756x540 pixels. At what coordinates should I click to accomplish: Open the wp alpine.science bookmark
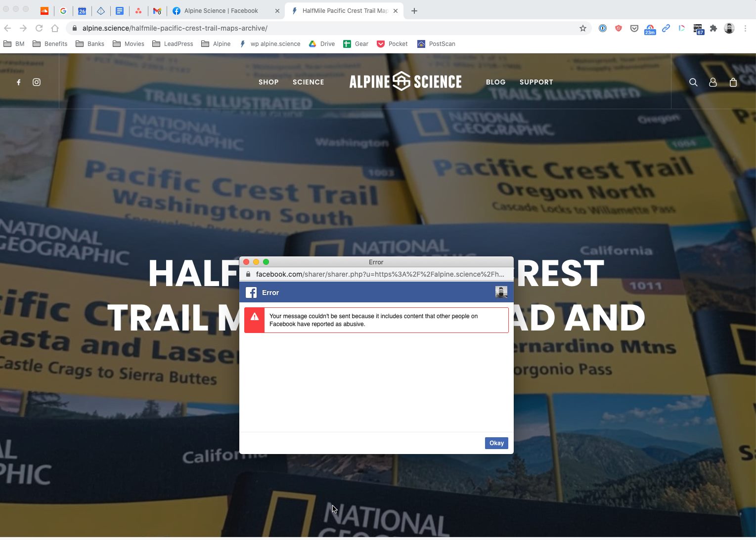click(270, 44)
